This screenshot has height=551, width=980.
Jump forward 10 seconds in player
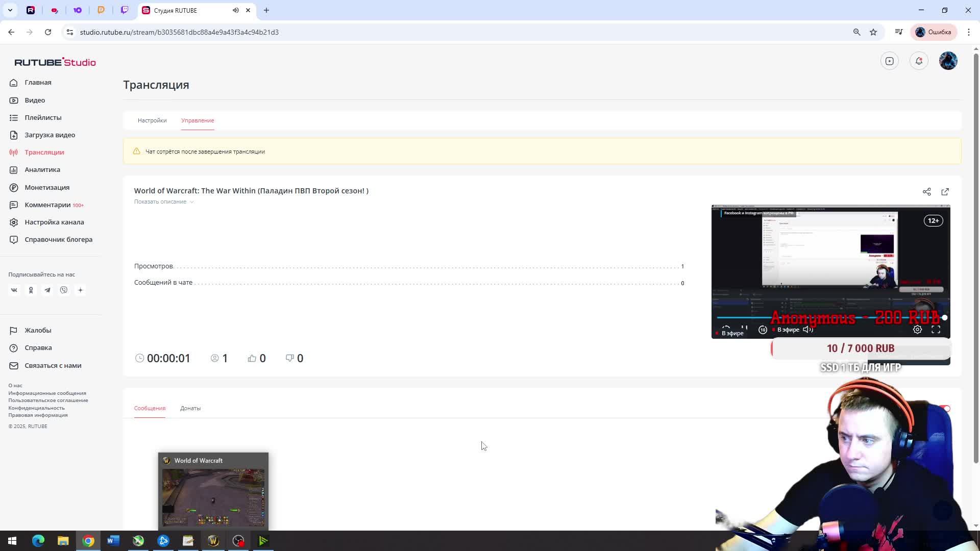click(x=763, y=330)
